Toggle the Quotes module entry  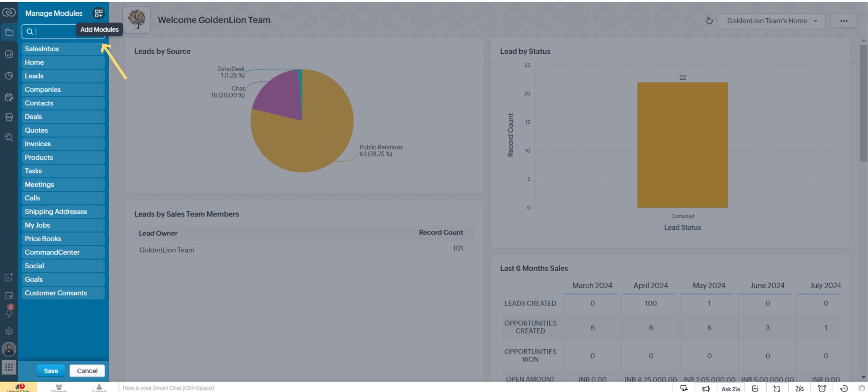[63, 130]
